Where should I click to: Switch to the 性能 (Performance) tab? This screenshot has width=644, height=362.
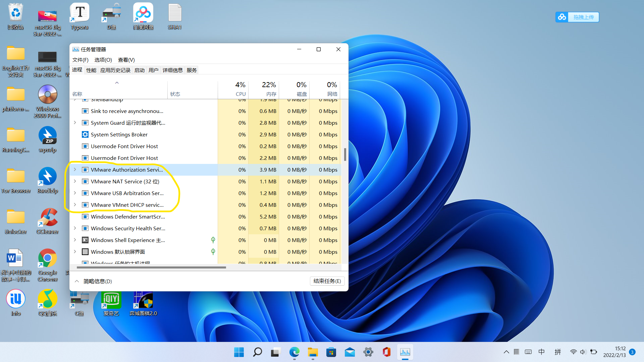(91, 70)
